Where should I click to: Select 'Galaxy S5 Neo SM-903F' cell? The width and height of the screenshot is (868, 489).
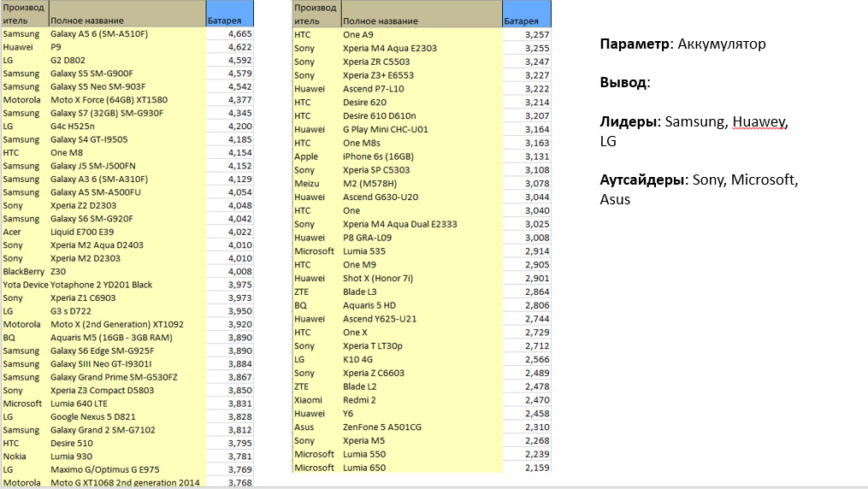[127, 87]
